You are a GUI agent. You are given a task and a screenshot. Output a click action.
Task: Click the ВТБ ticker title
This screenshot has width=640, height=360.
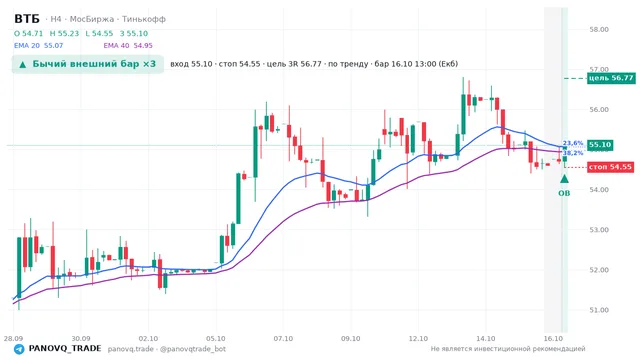(x=27, y=19)
